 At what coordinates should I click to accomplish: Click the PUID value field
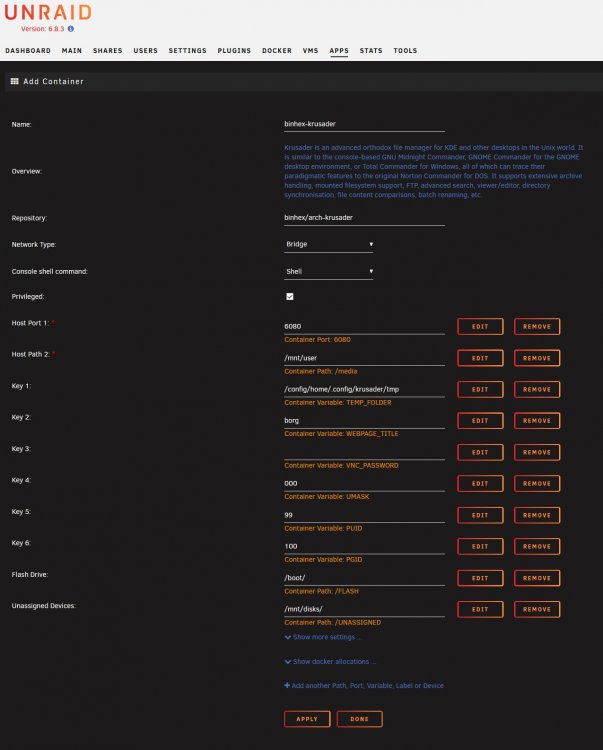(364, 515)
